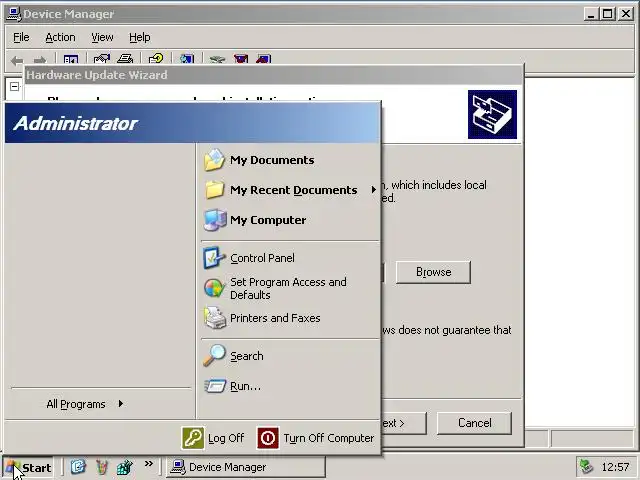
Task: Click the Run window icon
Action: [x=215, y=386]
